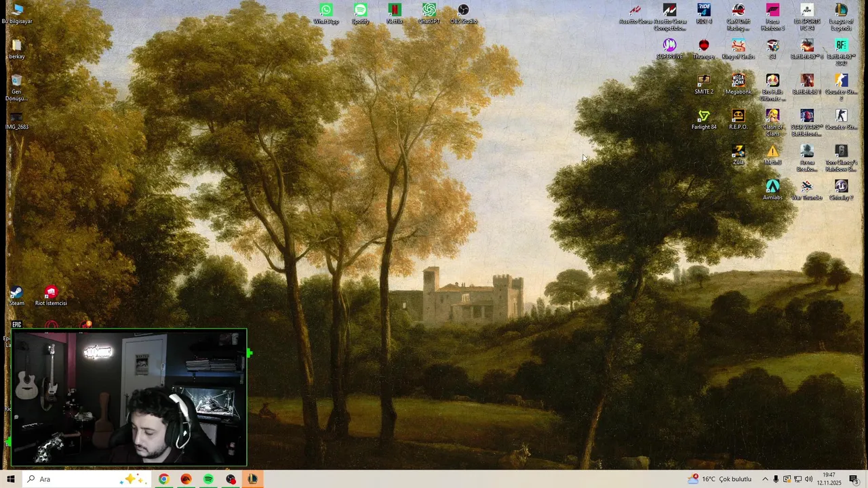Open EA SPORTS FC 24 shortcut

806,17
